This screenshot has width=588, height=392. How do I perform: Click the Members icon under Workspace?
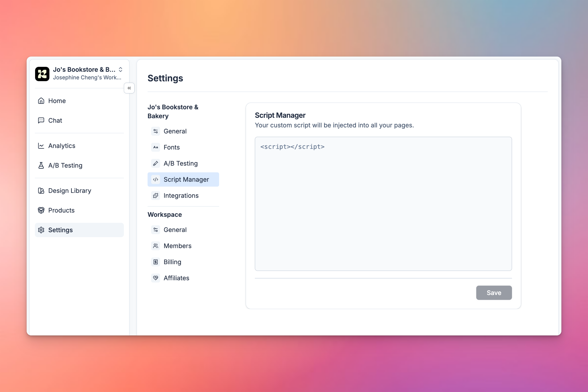pyautogui.click(x=155, y=246)
